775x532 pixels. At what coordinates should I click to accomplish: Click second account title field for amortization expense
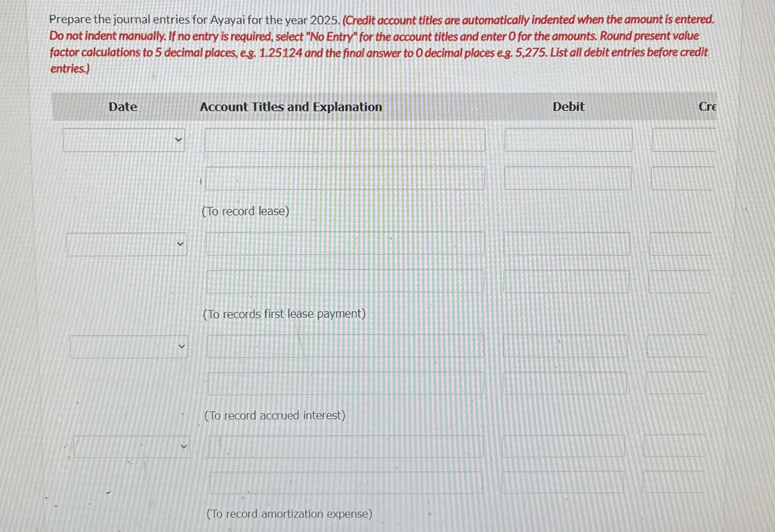coord(346,483)
